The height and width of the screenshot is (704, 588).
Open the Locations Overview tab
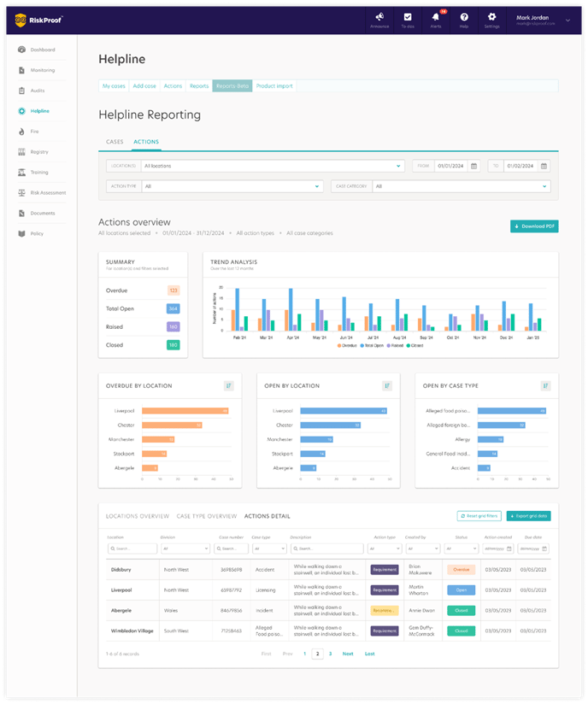pos(137,516)
